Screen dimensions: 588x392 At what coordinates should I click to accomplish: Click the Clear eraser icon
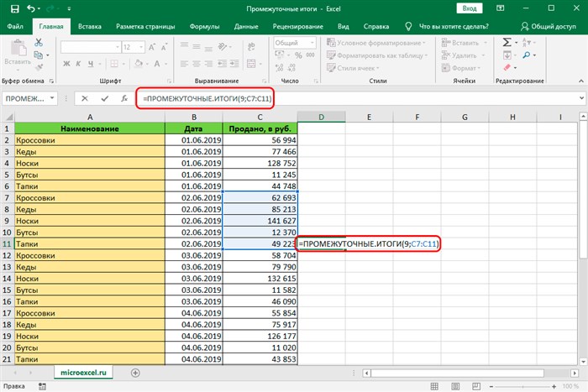coord(507,67)
